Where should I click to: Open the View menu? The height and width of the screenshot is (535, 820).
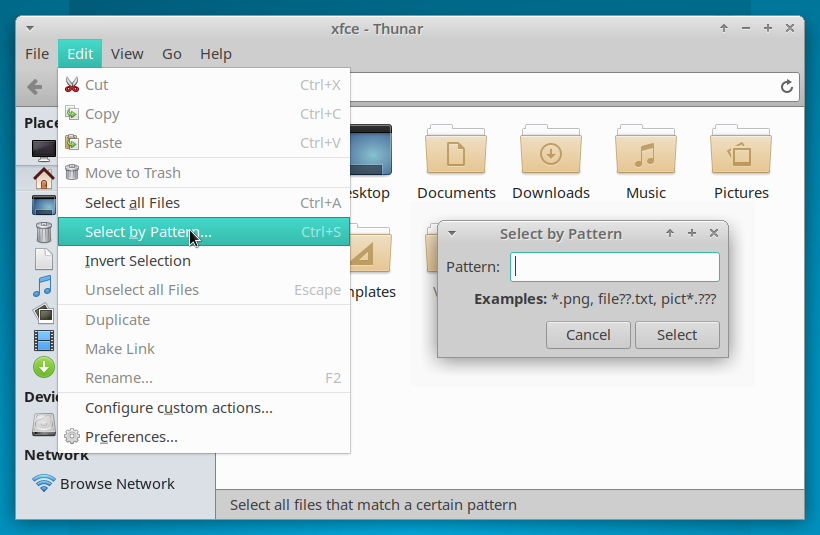[x=127, y=54]
